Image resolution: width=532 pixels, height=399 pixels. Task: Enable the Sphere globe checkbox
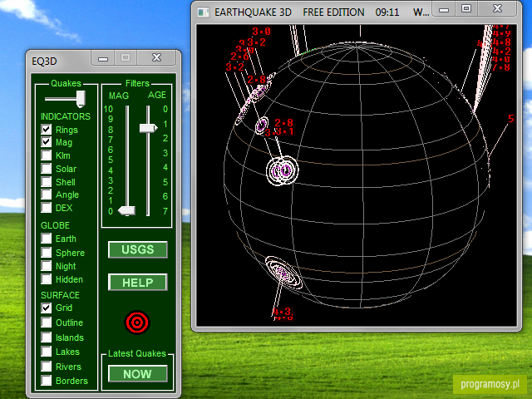47,252
